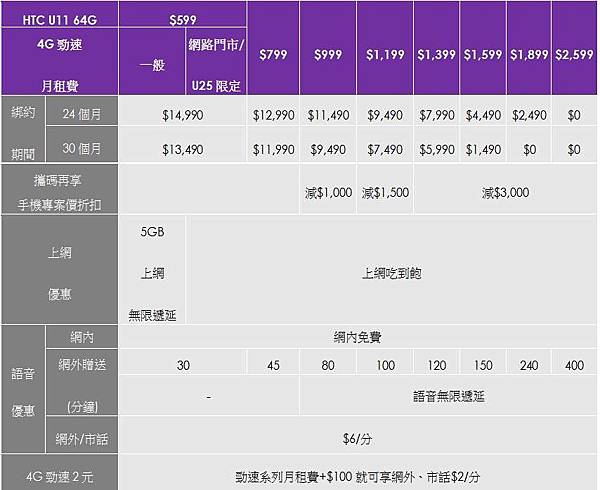Select the $2,599 plan column header
This screenshot has width=600, height=490.
[574, 48]
